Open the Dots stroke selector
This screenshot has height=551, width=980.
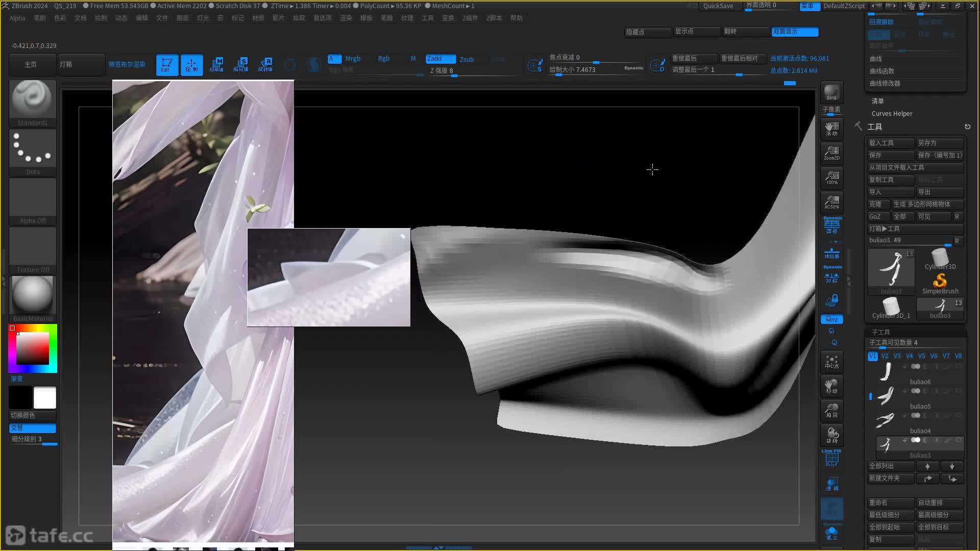click(x=33, y=152)
